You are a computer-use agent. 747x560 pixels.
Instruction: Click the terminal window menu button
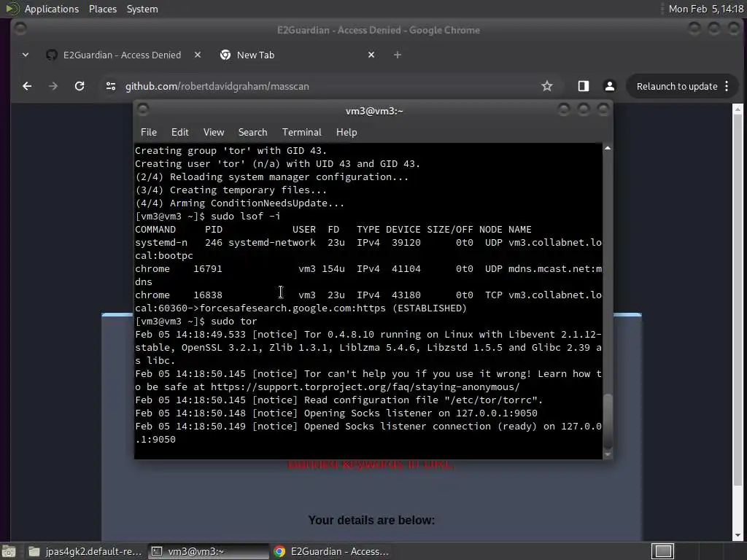pos(143,110)
